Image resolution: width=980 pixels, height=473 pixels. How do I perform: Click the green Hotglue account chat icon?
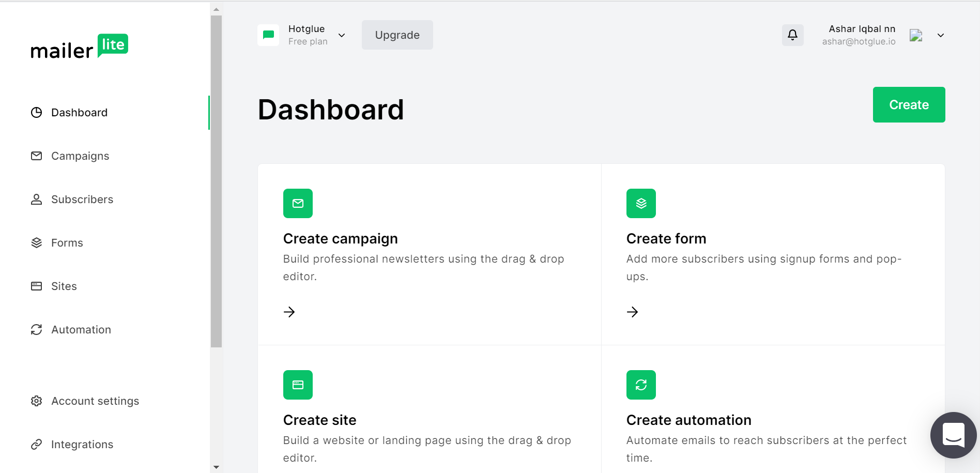pyautogui.click(x=268, y=35)
